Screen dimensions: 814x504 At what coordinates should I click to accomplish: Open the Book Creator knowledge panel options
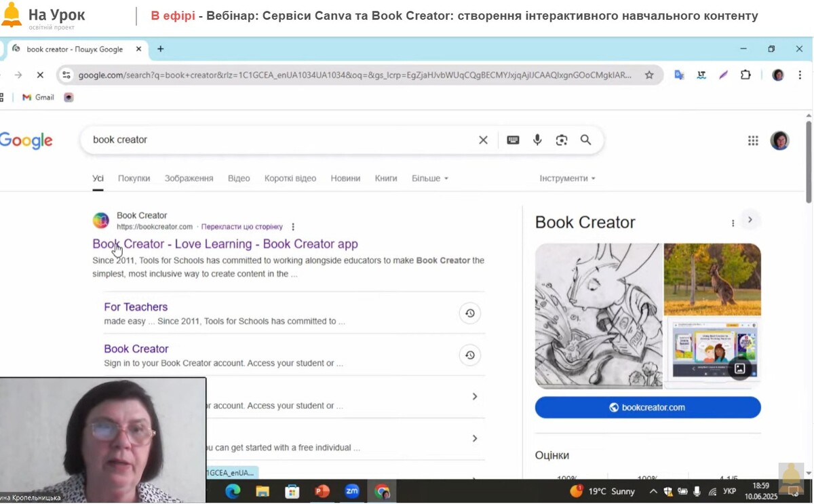[733, 223]
